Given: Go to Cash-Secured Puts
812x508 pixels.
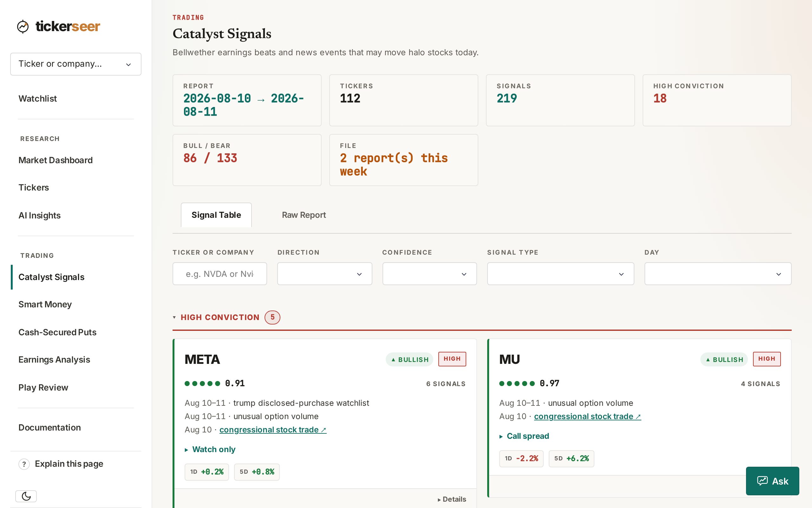Looking at the screenshot, I should 57,332.
